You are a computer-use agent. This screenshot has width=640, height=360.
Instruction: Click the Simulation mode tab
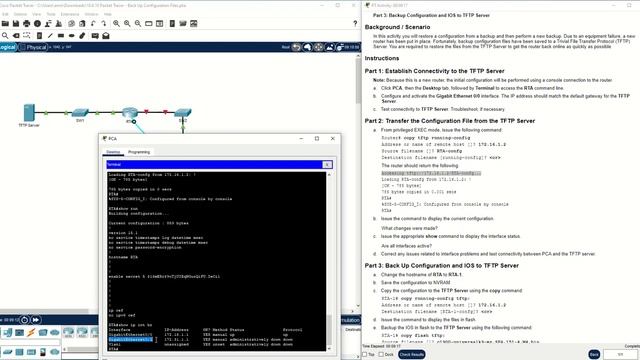(350, 320)
